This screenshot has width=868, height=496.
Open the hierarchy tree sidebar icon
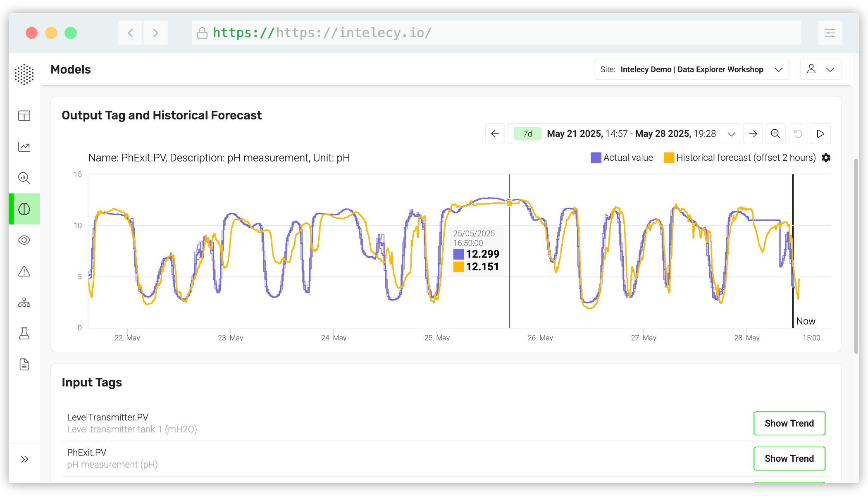(x=24, y=303)
